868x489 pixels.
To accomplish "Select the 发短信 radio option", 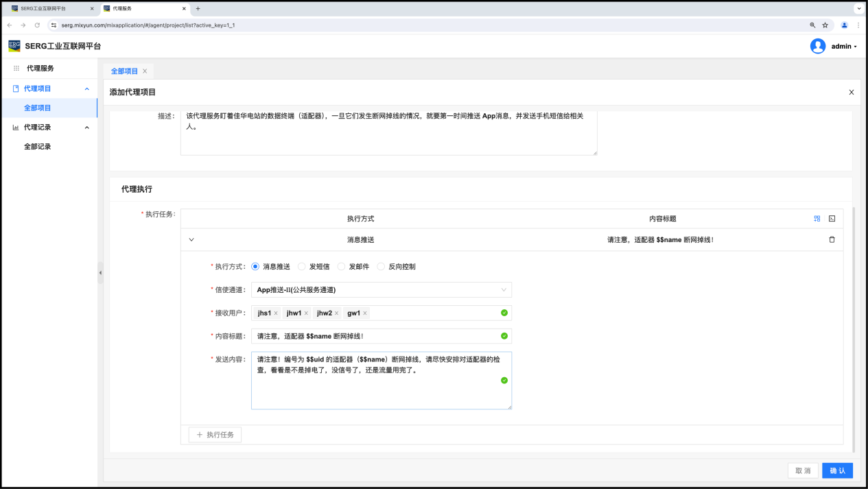I will pyautogui.click(x=302, y=267).
